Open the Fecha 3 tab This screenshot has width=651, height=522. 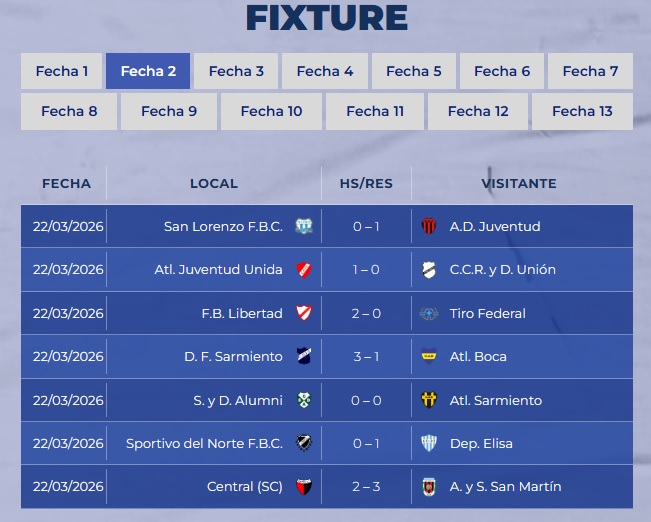(x=236, y=71)
